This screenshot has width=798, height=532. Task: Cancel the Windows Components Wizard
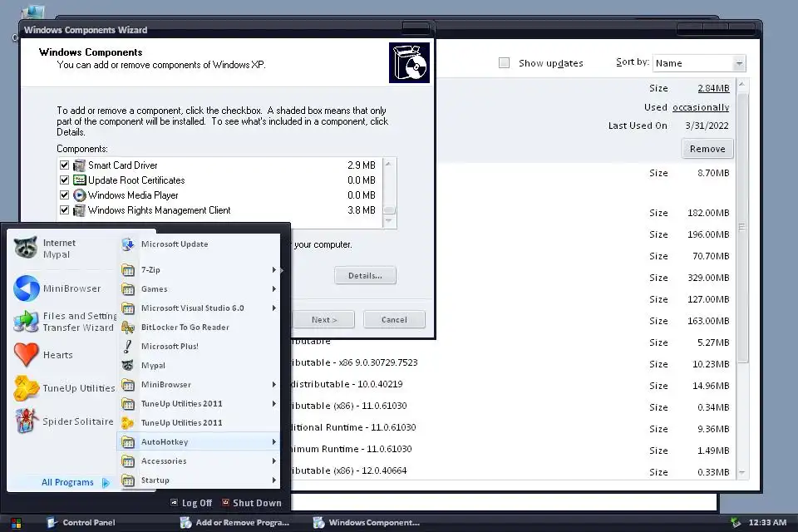click(x=394, y=320)
